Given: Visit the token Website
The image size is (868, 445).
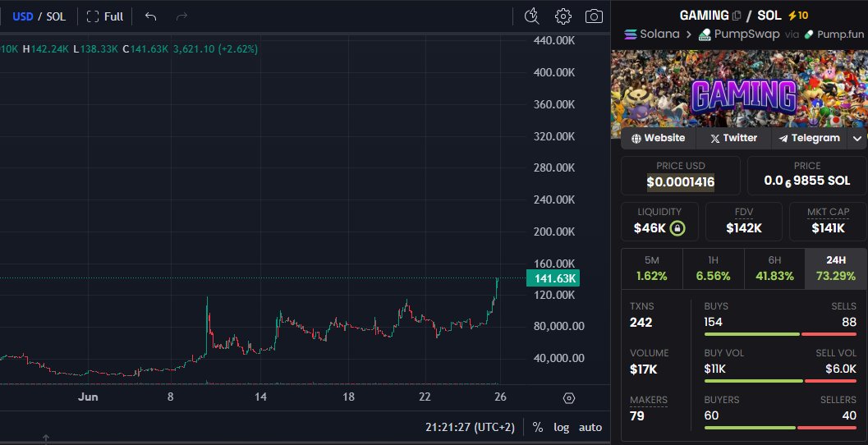Looking at the screenshot, I should pos(659,139).
